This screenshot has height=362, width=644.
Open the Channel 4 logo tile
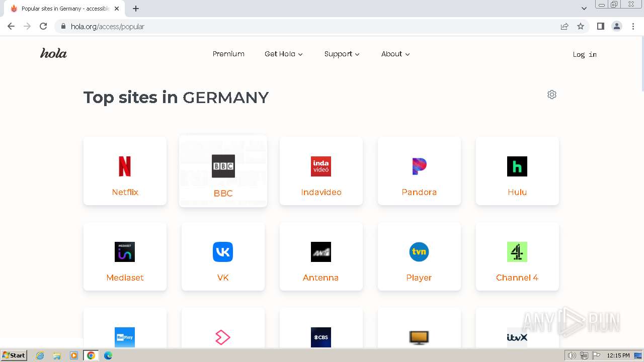[517, 252]
